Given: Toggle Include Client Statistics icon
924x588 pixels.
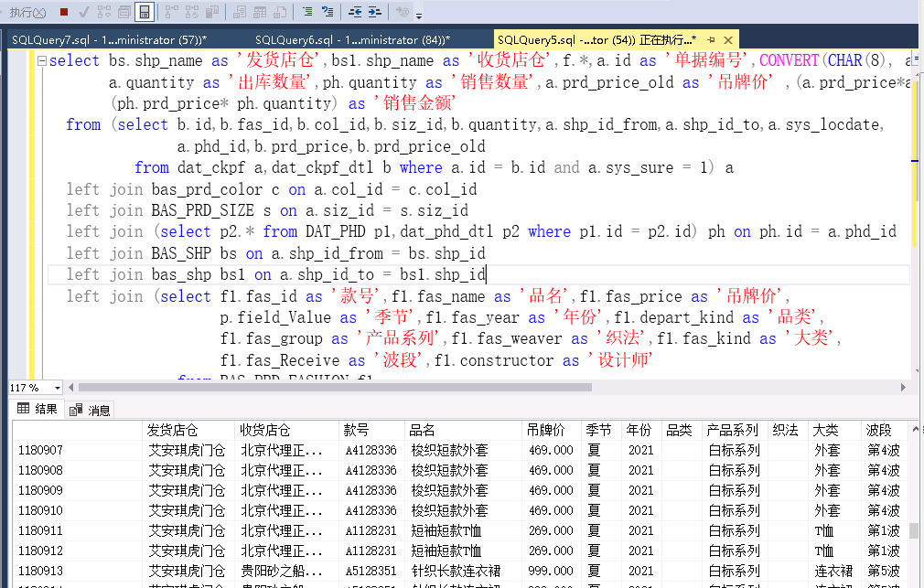Looking at the screenshot, I should pyautogui.click(x=212, y=12).
